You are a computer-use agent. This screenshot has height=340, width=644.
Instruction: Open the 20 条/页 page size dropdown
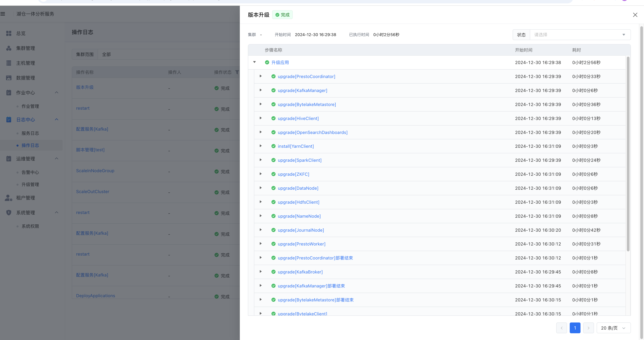[x=614, y=328]
